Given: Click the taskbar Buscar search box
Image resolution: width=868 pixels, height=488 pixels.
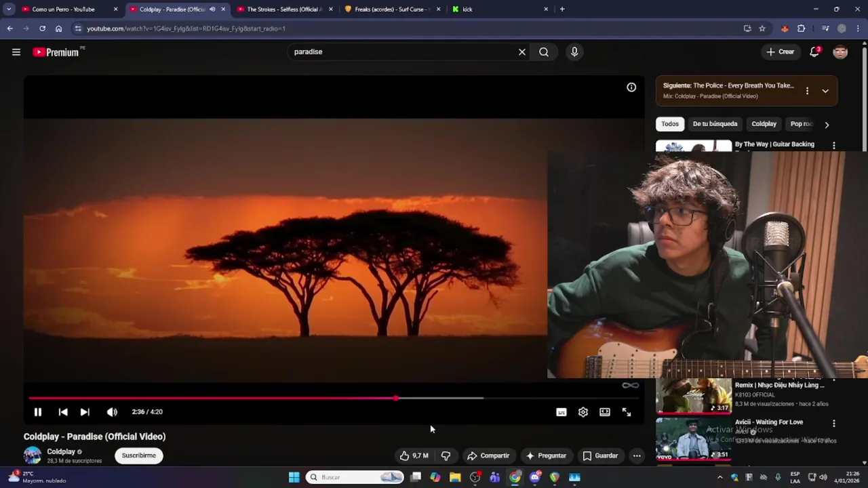Looking at the screenshot, I should [x=355, y=477].
